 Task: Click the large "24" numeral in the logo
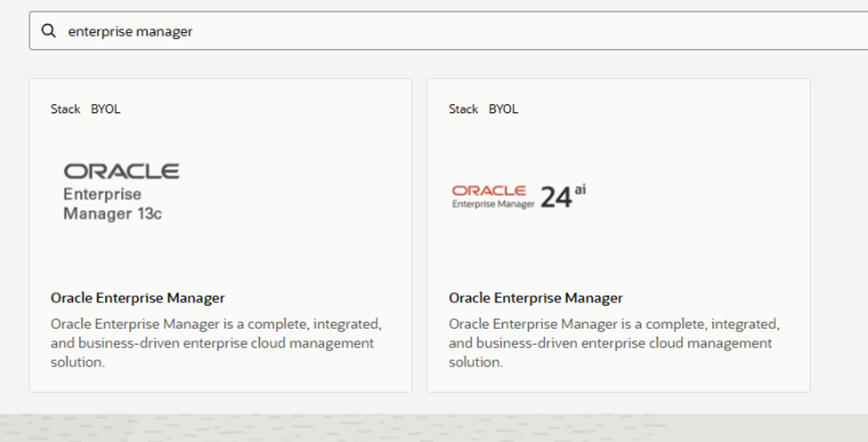[x=556, y=197]
